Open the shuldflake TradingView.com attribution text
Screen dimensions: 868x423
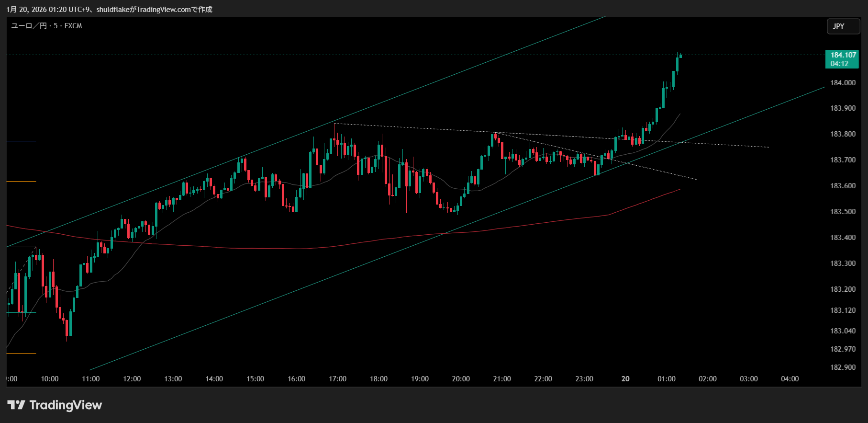109,9
